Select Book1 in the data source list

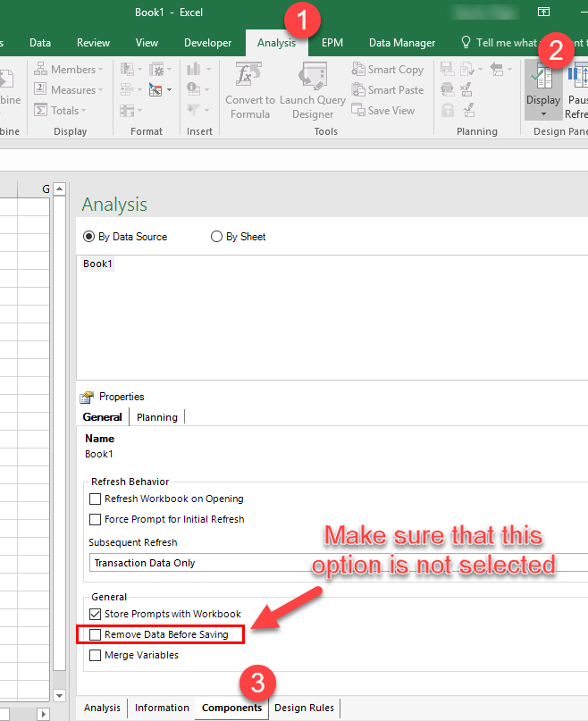pyautogui.click(x=97, y=264)
